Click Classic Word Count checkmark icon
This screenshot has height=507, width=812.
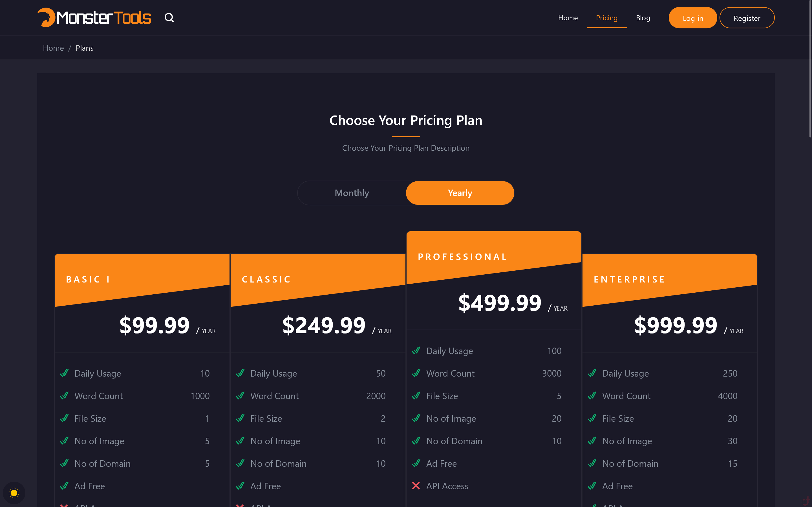click(240, 396)
